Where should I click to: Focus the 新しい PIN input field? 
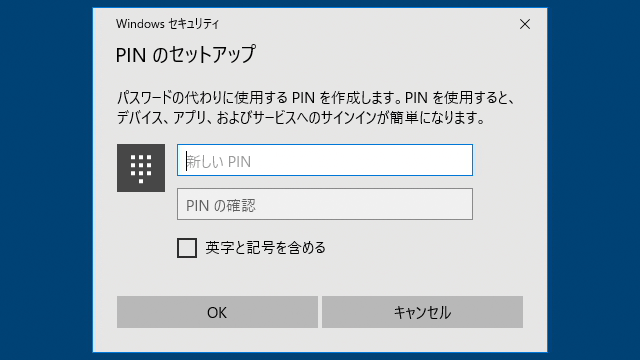click(325, 160)
